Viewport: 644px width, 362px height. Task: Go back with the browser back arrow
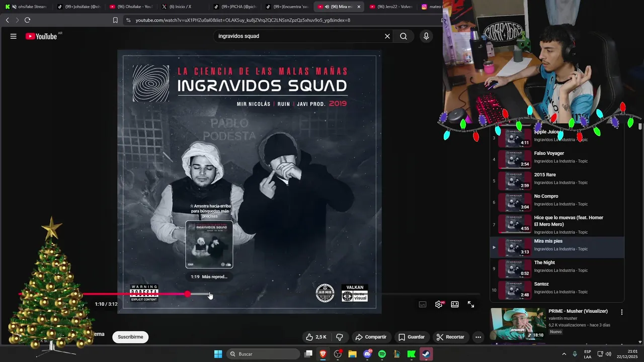pyautogui.click(x=7, y=20)
